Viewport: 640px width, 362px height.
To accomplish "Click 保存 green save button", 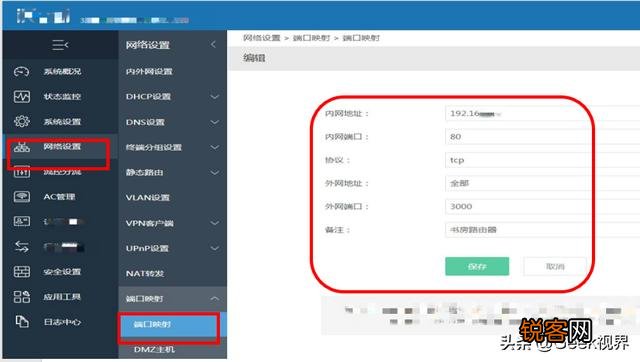I will point(477,266).
